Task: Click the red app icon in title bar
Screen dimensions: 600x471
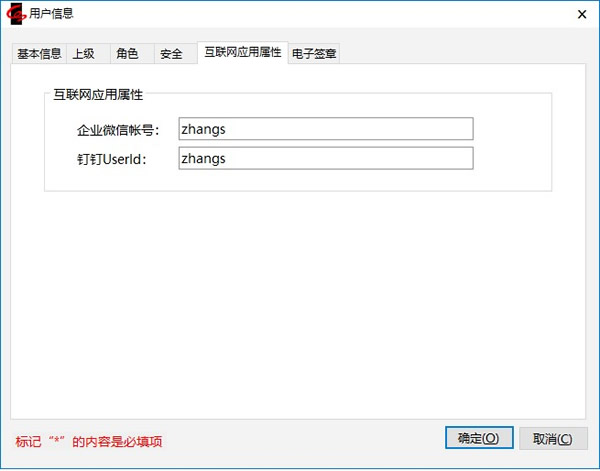Action: coord(16,14)
